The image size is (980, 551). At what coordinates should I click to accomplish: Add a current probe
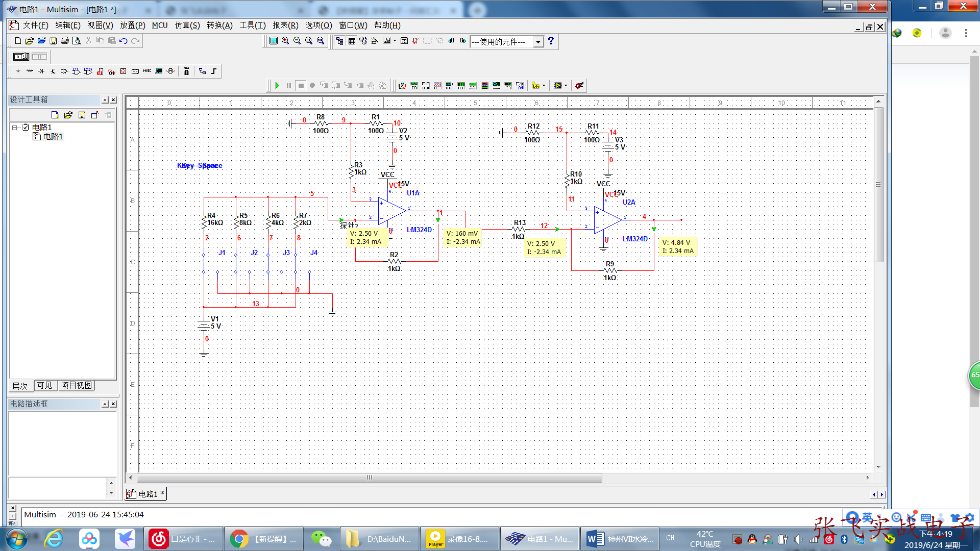[579, 86]
